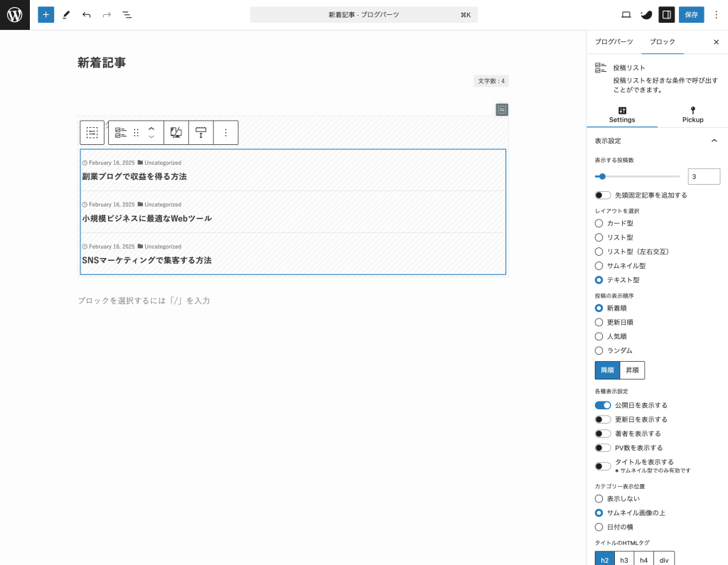
Task: Open the editor command search field
Action: 364,14
